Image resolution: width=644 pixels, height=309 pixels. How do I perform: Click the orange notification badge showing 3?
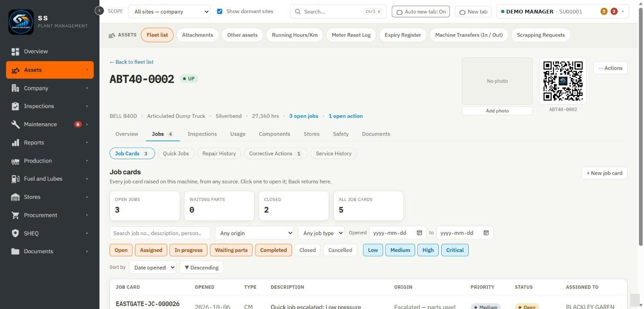pyautogui.click(x=604, y=11)
